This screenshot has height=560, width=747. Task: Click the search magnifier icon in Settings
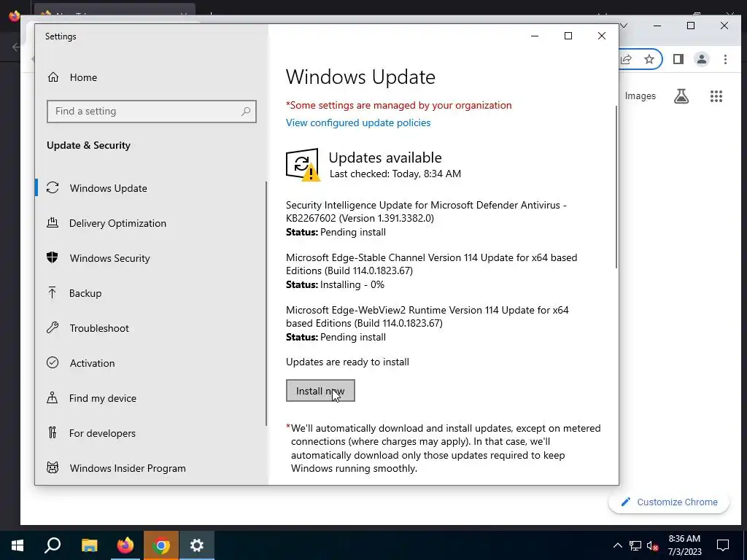coord(246,112)
